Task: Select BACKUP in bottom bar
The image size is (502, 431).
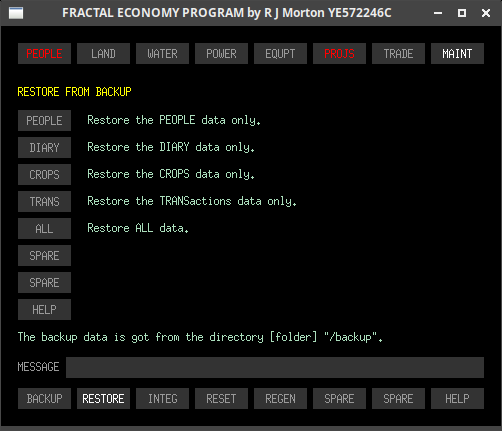Action: click(x=44, y=398)
